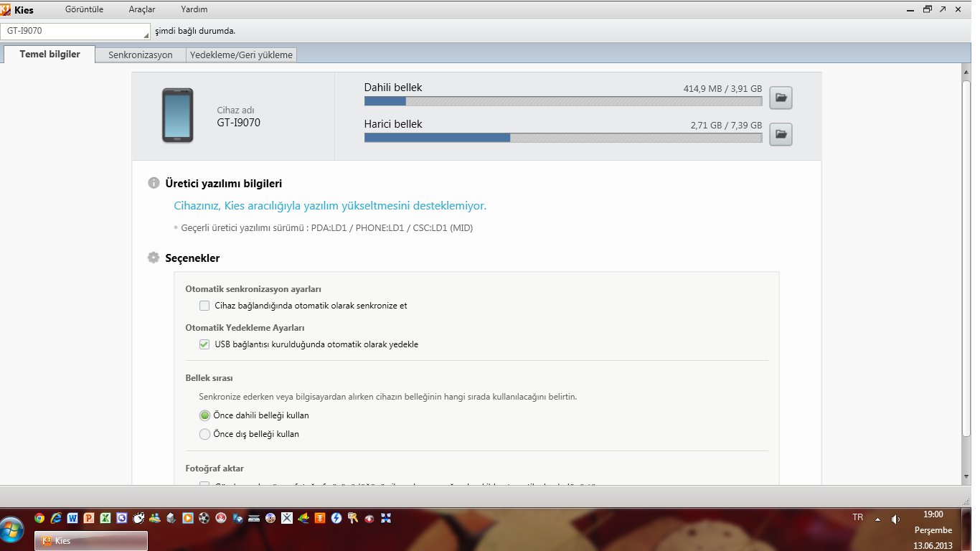Image resolution: width=980 pixels, height=551 pixels.
Task: Click the scrollbar down arrow
Action: pyautogui.click(x=966, y=476)
